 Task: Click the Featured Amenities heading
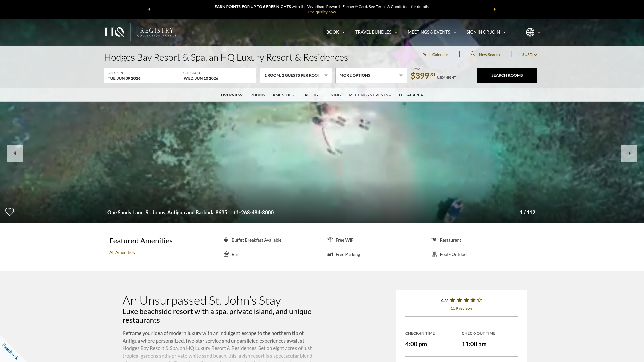[x=141, y=241]
